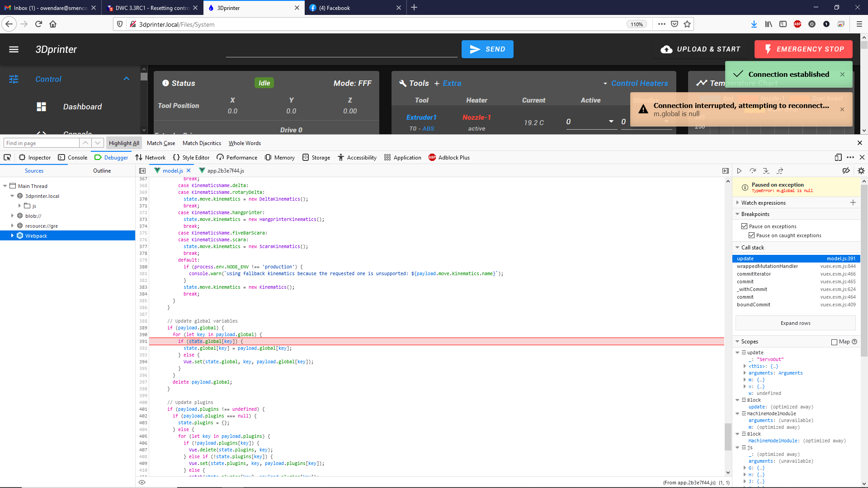
Task: Expand the Webpack source node
Action: 12,236
